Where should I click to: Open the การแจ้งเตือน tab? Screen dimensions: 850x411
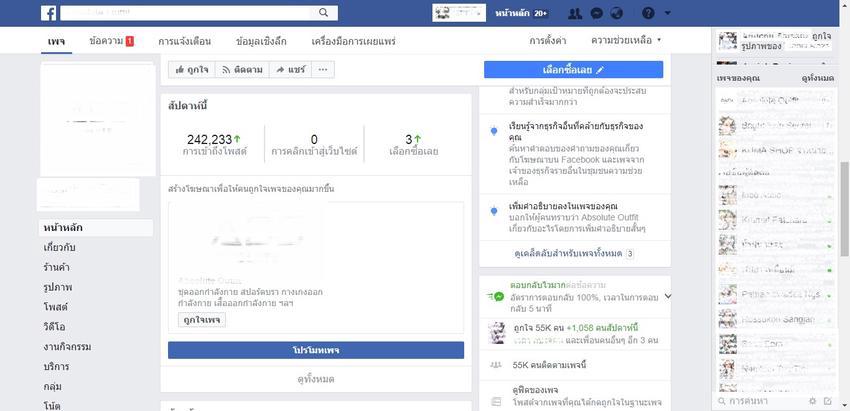pyautogui.click(x=185, y=41)
